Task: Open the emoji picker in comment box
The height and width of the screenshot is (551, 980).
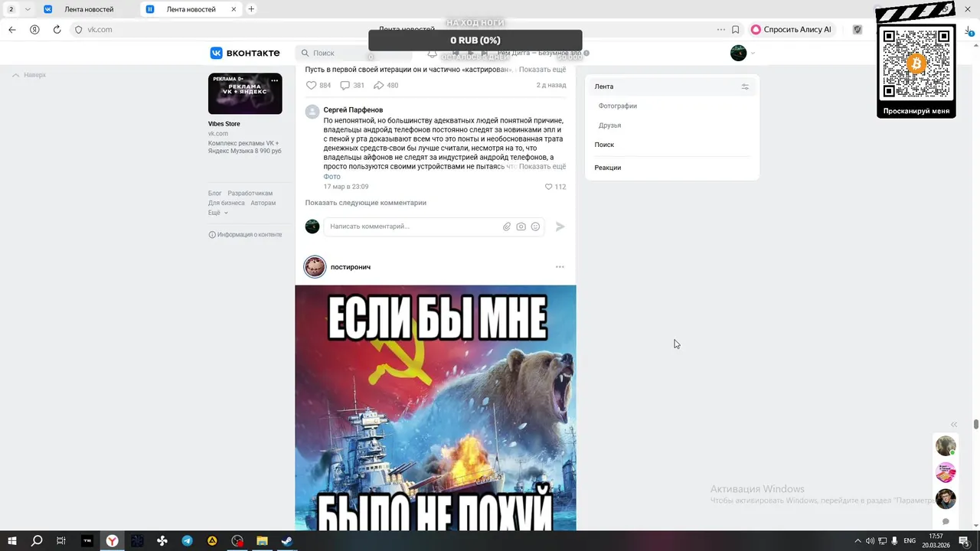Action: [x=536, y=227]
